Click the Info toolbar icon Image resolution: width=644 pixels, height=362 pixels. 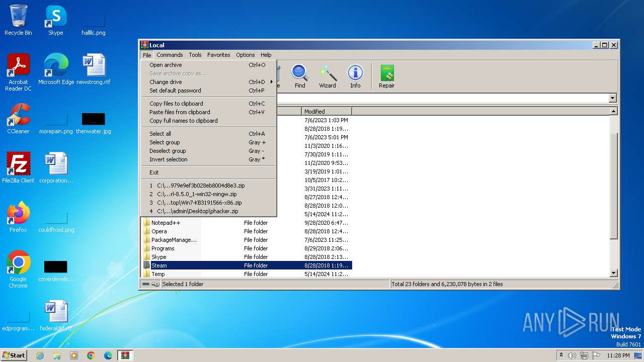click(x=355, y=76)
